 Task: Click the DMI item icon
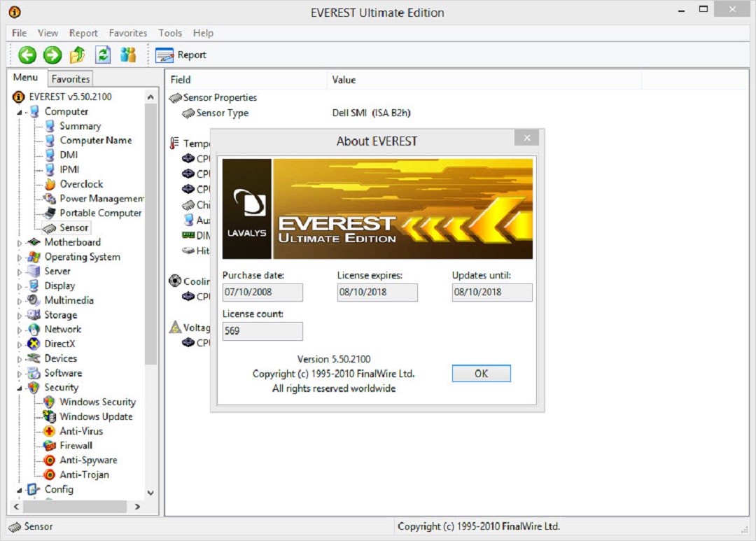click(50, 155)
